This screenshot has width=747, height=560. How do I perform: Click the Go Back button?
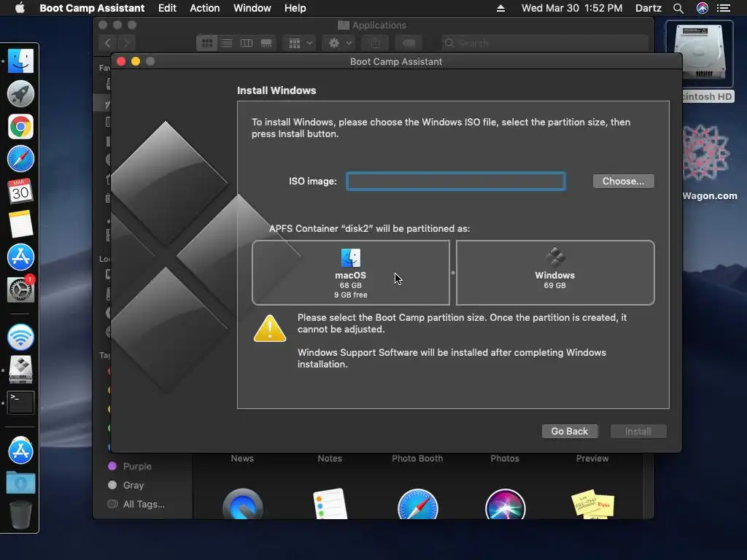[x=569, y=431]
